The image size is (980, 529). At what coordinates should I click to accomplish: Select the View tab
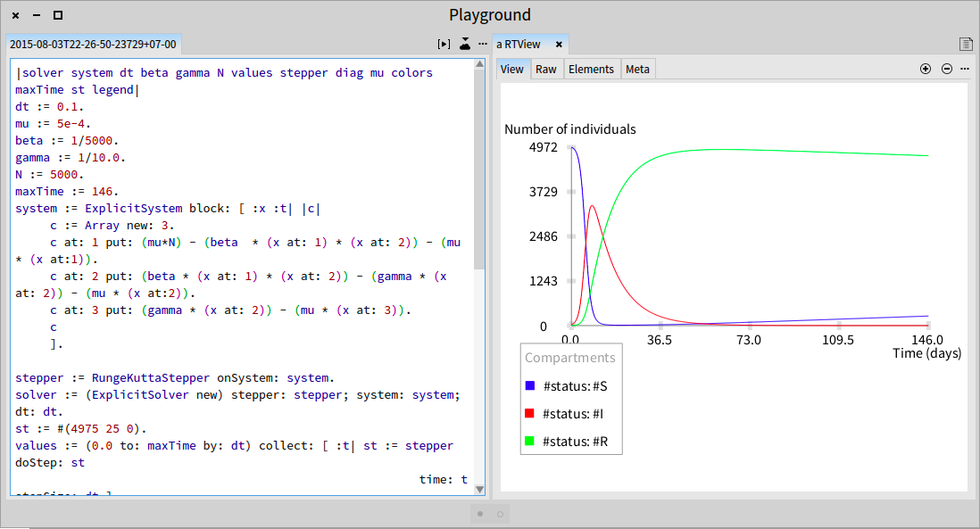coord(512,70)
